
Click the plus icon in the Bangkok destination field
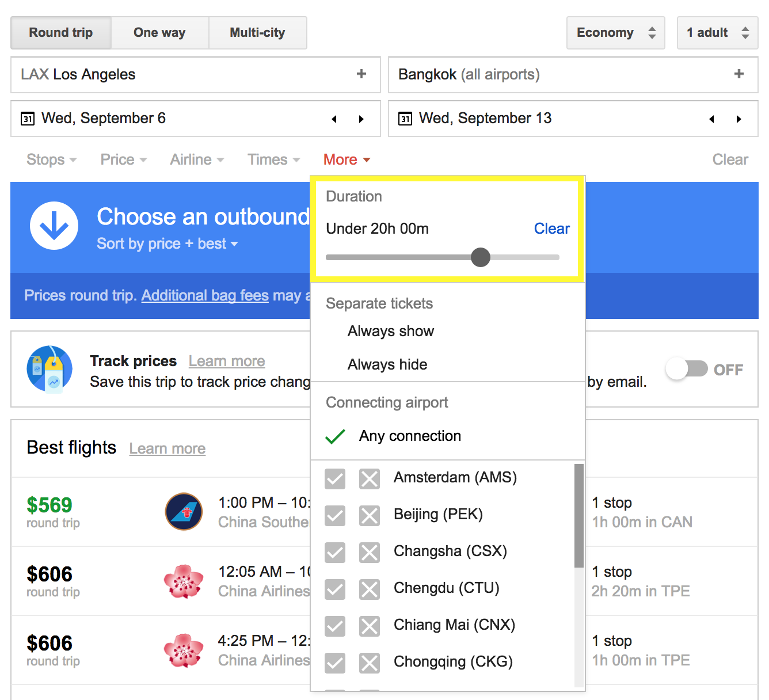coord(739,74)
